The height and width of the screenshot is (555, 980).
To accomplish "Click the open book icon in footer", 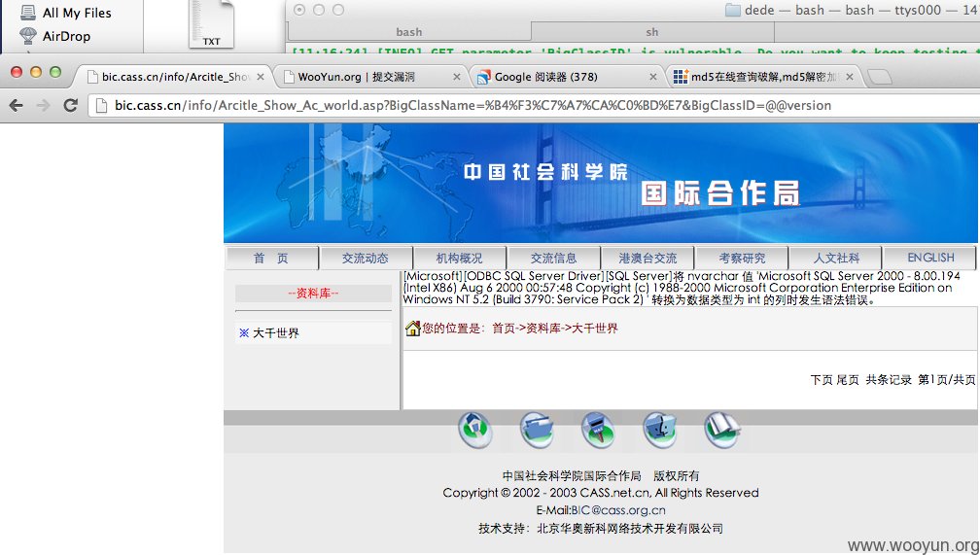I will coord(721,430).
